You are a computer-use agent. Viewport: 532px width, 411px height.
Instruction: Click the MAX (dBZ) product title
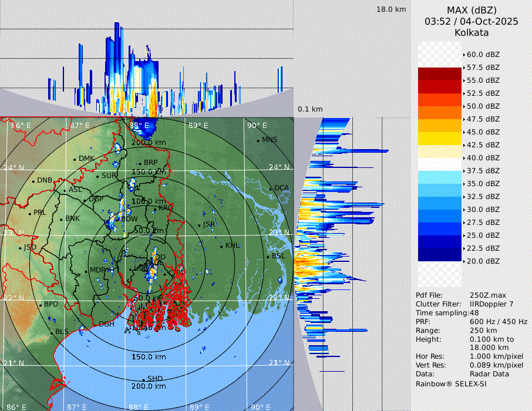point(472,10)
